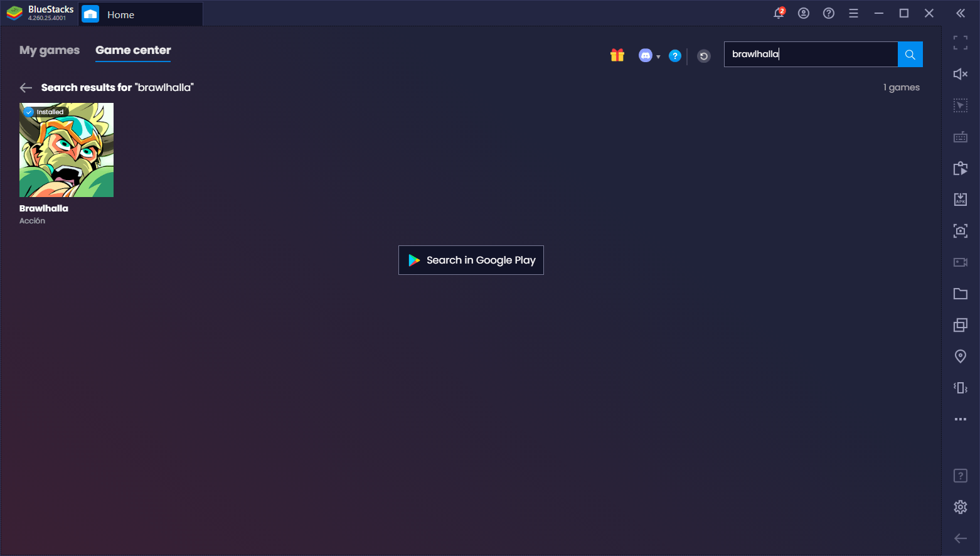Maximize the BlueStacks window

[904, 13]
